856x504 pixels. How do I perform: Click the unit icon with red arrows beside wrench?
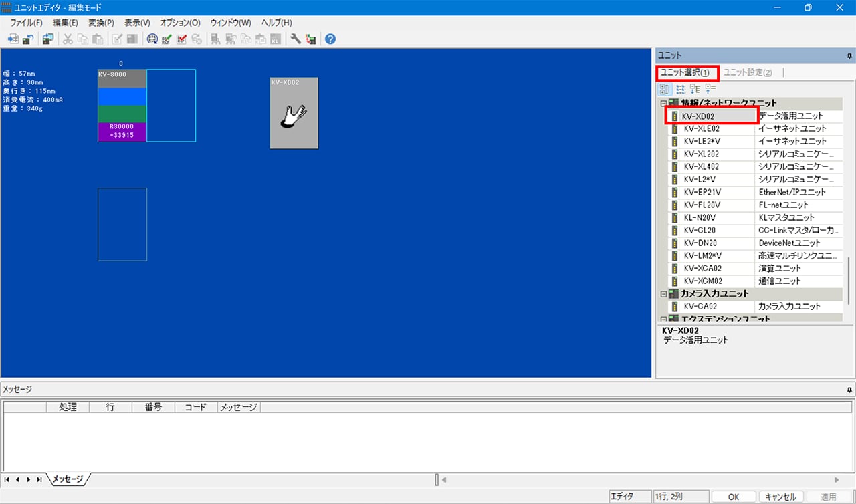pos(310,39)
